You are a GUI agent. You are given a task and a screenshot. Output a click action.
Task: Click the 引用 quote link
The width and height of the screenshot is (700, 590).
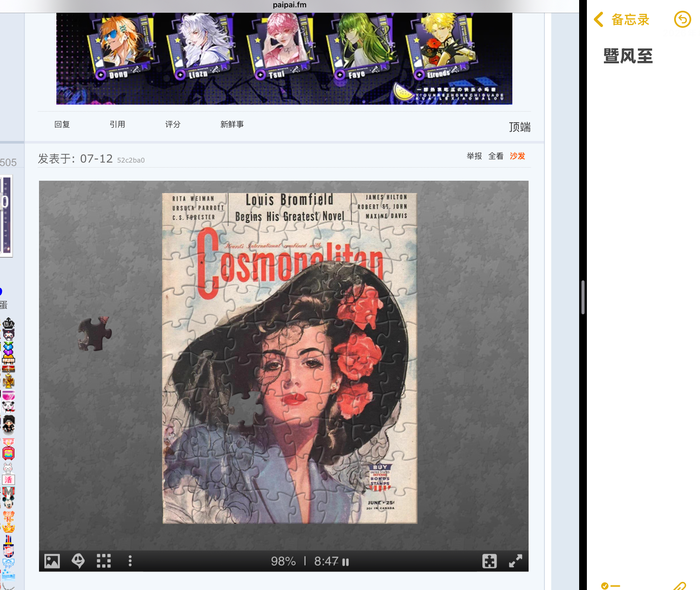[x=117, y=124]
